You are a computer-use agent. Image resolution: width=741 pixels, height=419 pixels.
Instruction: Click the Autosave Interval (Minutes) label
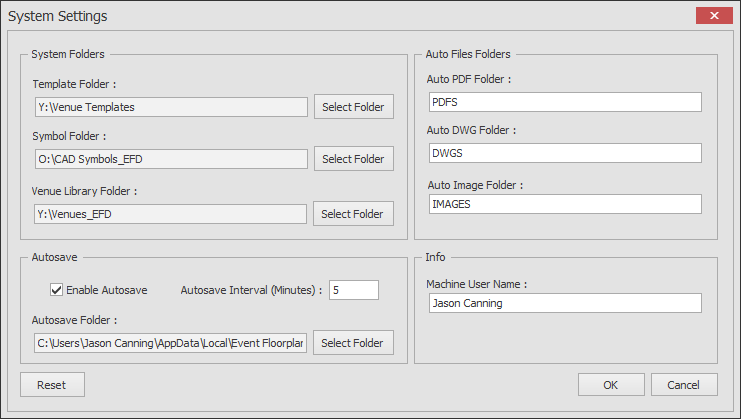pos(251,290)
